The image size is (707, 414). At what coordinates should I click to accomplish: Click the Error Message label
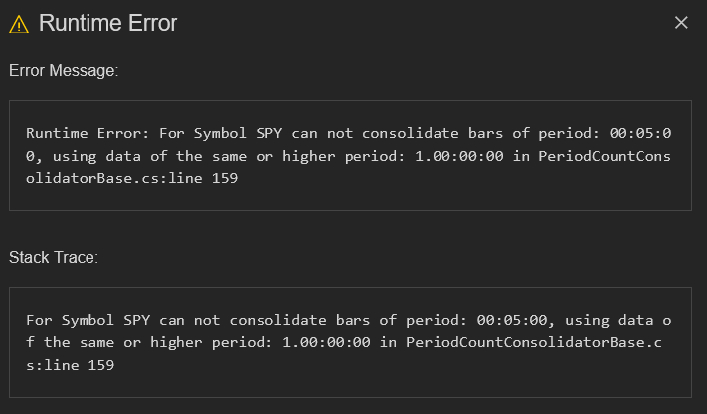pos(64,71)
